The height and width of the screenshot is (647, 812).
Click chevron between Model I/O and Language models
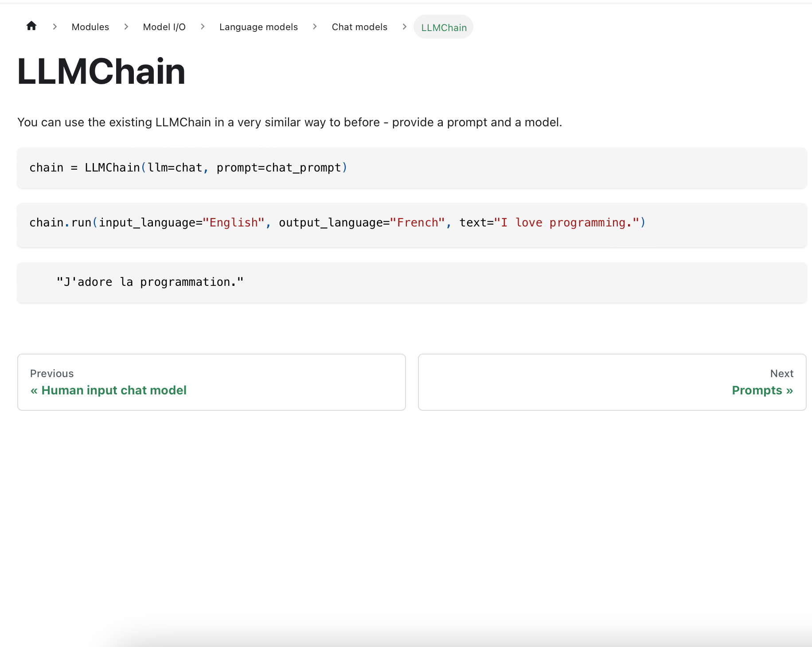pyautogui.click(x=203, y=27)
